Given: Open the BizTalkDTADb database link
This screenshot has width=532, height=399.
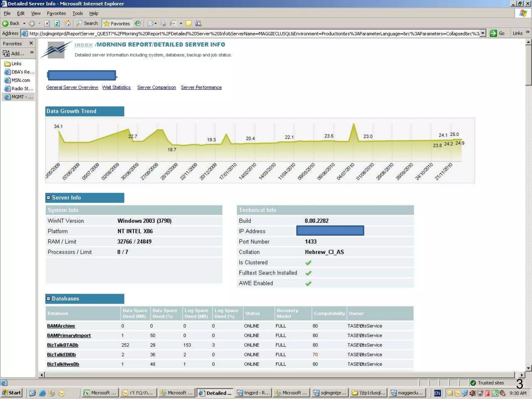Looking at the screenshot, I should click(x=63, y=345).
